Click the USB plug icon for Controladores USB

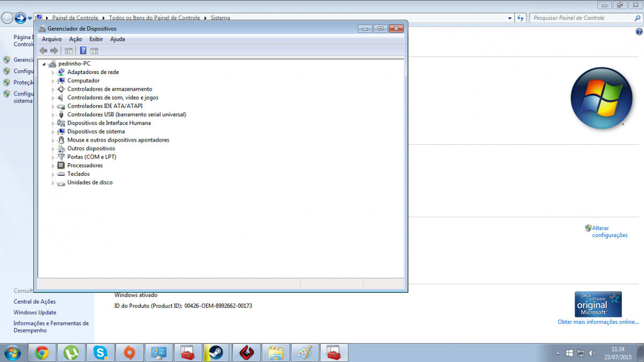click(x=61, y=114)
